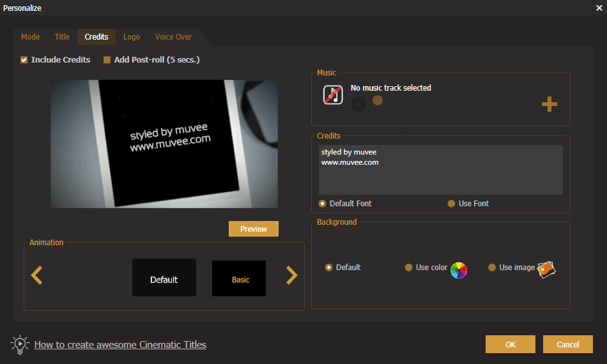
Task: Select Use color background option
Action: [x=408, y=268]
